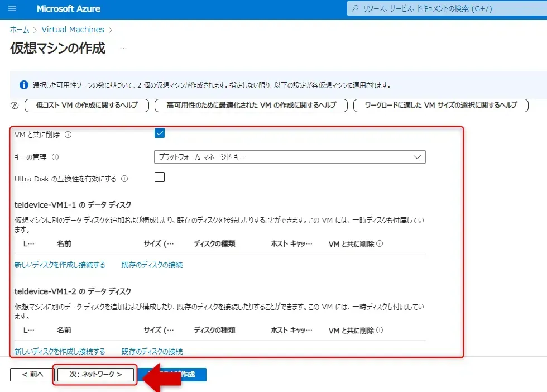Click ワークロードに適した VM サイズ help button
The image size is (547, 392).
[x=440, y=106]
